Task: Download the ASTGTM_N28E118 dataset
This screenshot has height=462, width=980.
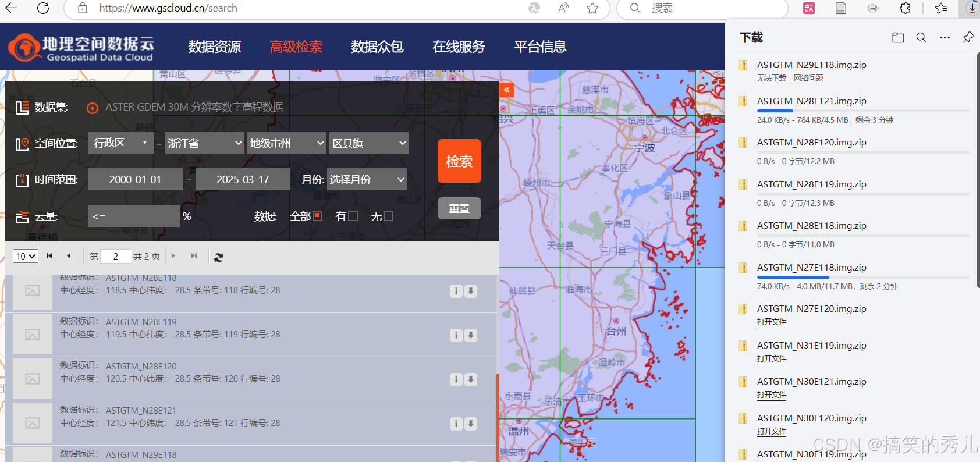Action: tap(471, 291)
